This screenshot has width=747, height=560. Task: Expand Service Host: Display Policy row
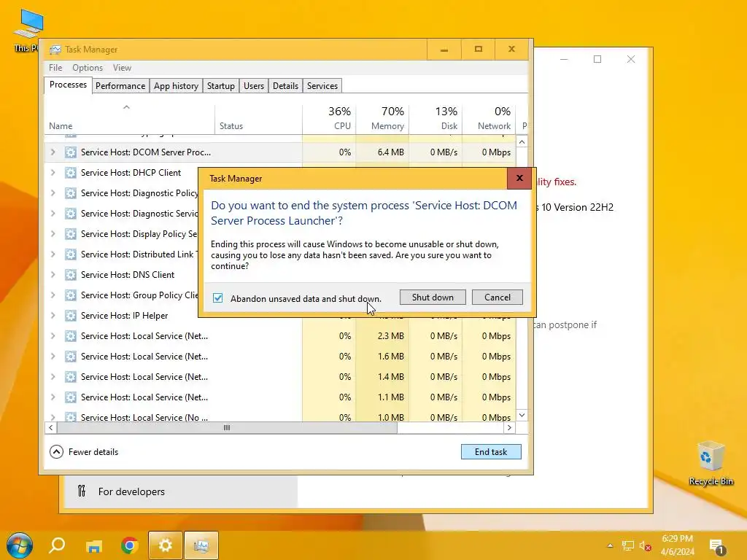click(x=53, y=234)
